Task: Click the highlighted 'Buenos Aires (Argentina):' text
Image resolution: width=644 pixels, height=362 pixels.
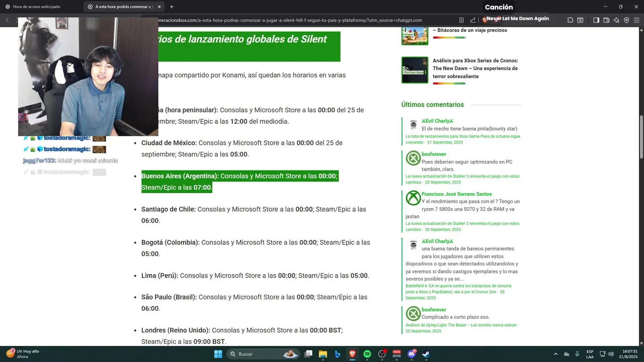Action: (x=180, y=176)
